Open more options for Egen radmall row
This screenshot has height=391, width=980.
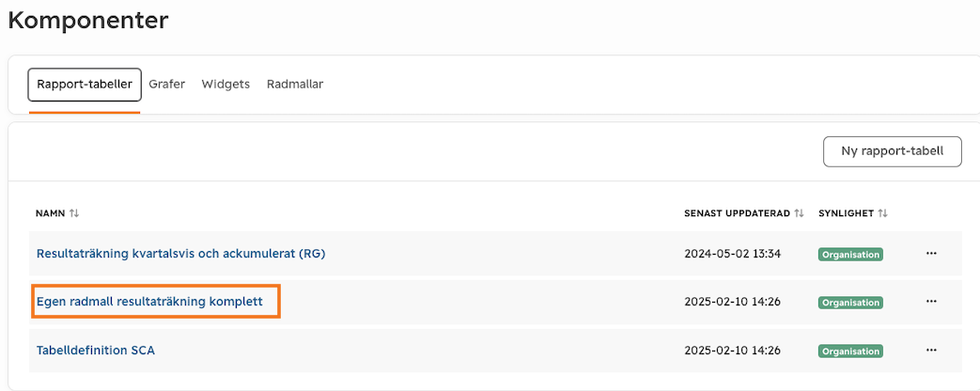click(931, 302)
